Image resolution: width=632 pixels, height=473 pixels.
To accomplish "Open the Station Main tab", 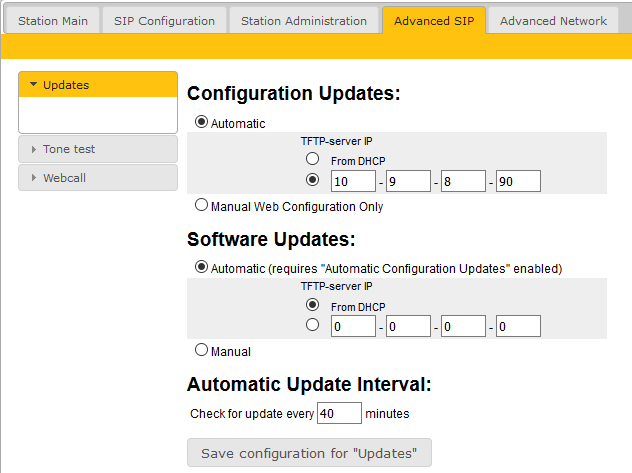I will point(52,20).
